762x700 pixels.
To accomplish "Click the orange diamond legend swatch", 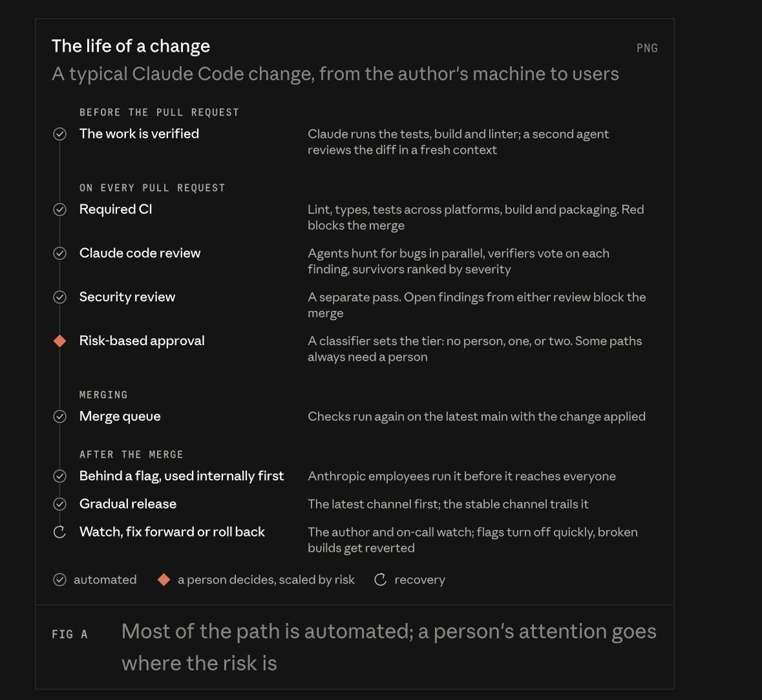I will coord(164,579).
